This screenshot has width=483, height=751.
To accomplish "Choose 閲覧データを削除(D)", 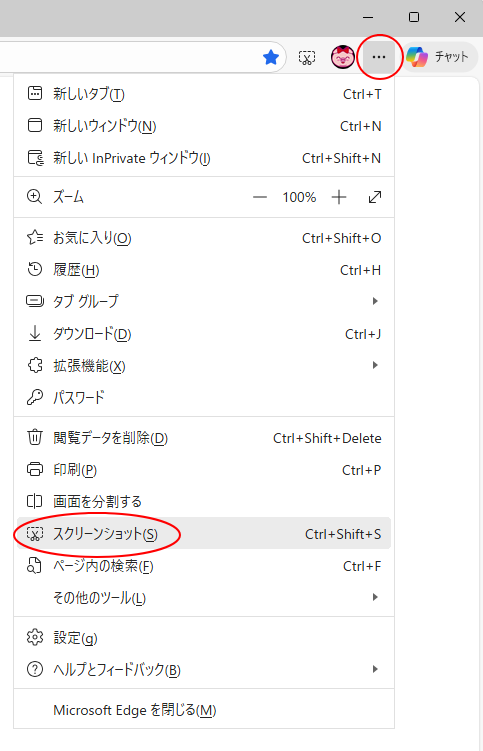I will tap(204, 438).
